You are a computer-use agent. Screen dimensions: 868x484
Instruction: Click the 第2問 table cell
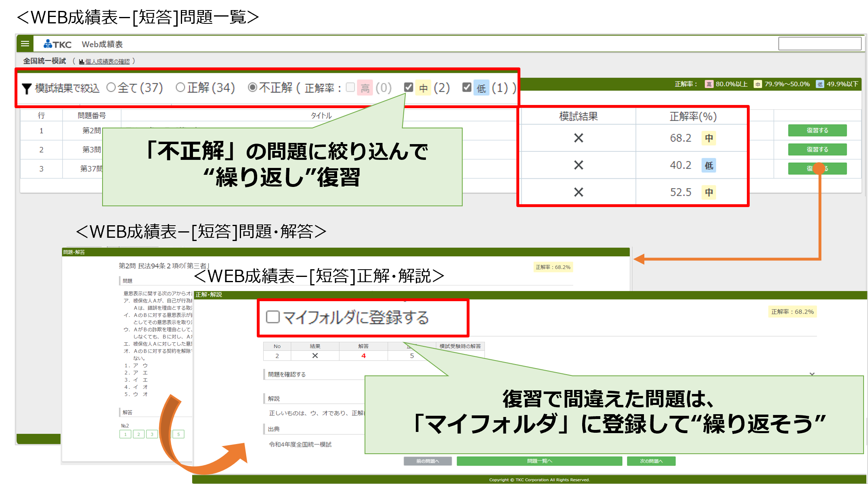(x=91, y=131)
